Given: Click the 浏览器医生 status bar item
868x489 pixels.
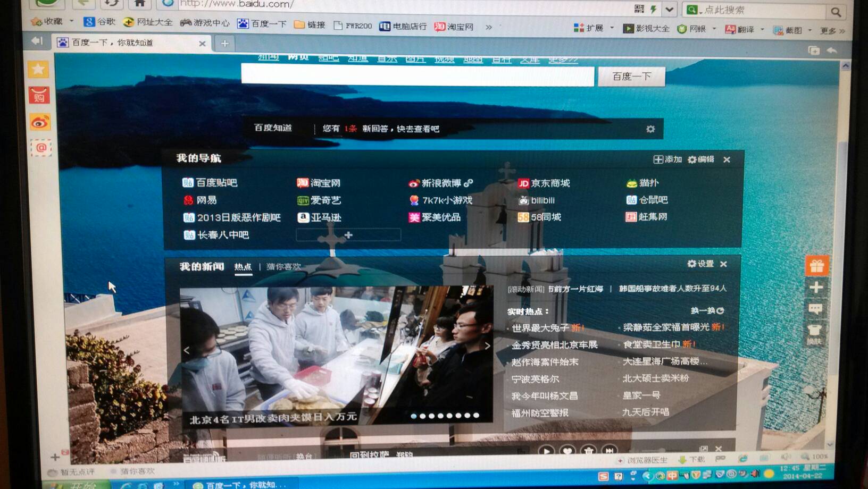Looking at the screenshot, I should [x=642, y=460].
